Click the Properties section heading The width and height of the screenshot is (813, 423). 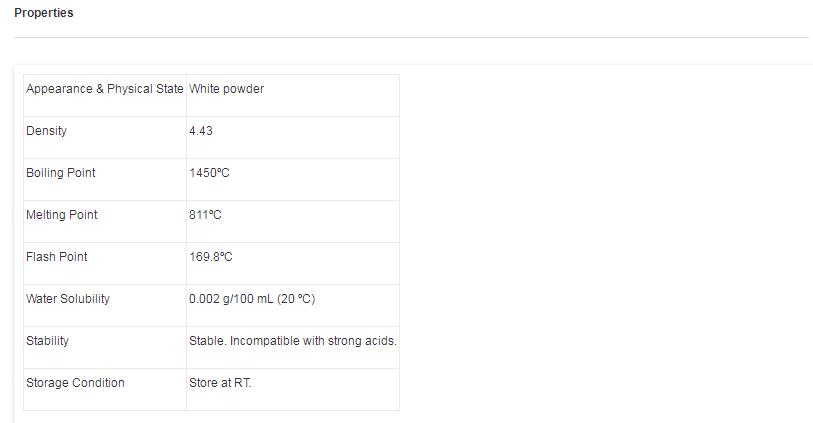[43, 13]
